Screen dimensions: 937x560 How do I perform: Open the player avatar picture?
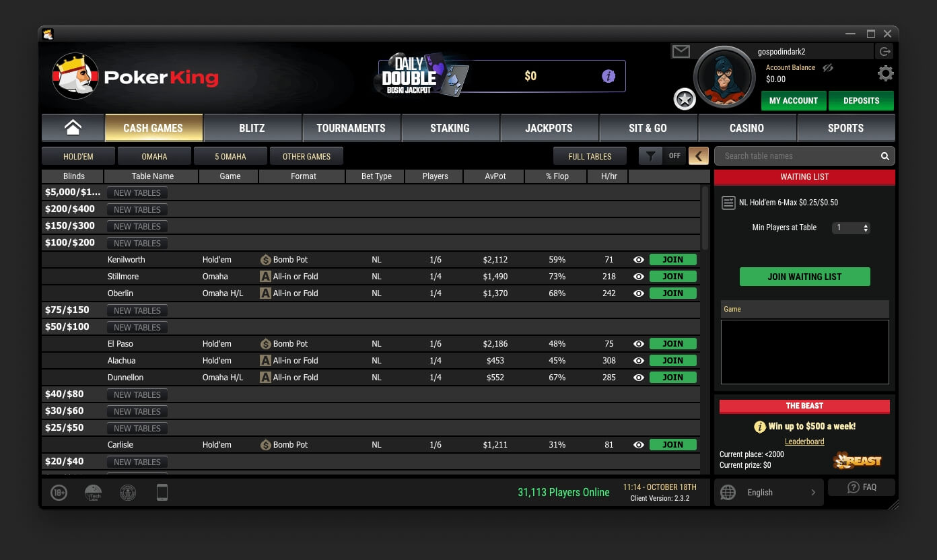tap(725, 77)
